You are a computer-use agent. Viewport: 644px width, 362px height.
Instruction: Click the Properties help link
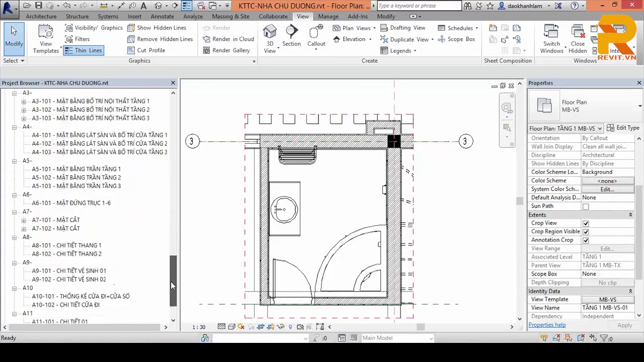tap(547, 325)
